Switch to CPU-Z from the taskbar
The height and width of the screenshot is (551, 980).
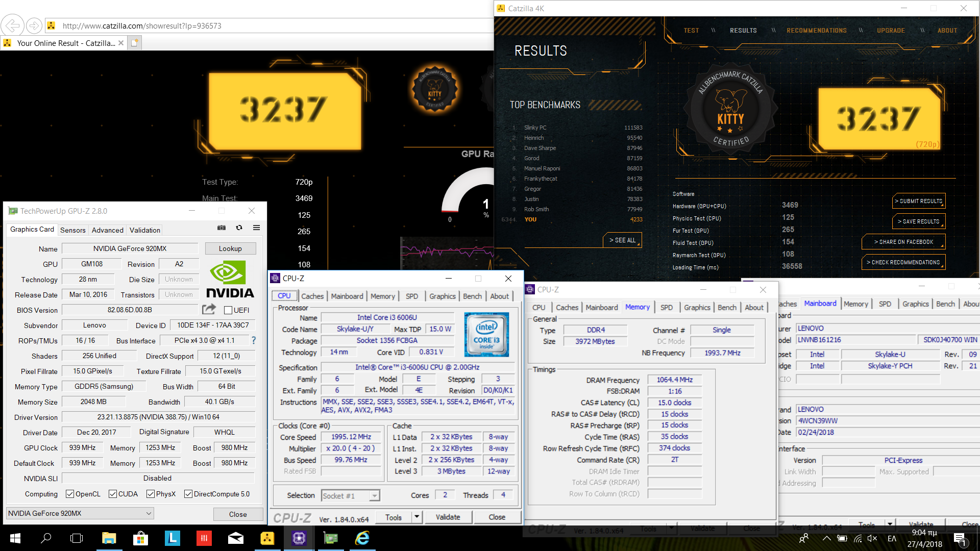299,538
